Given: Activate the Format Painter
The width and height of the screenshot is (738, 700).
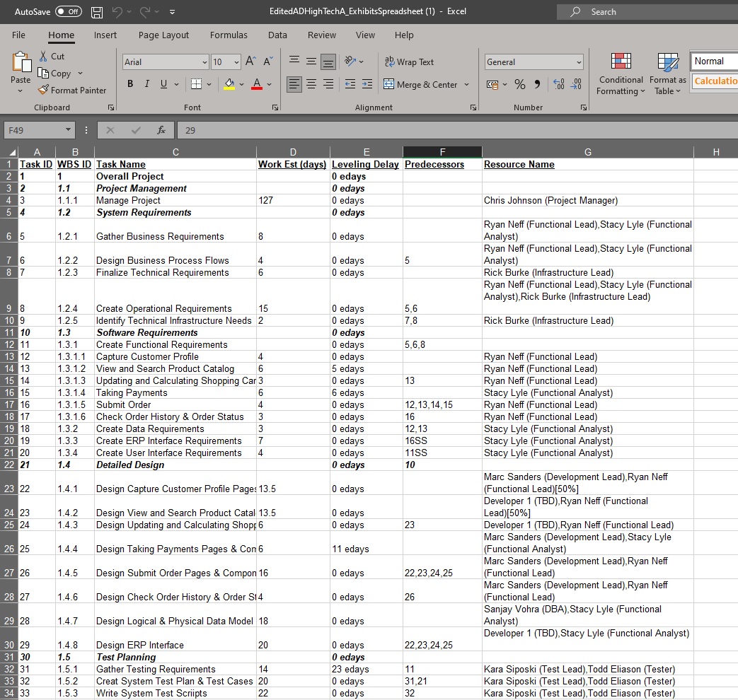Looking at the screenshot, I should point(73,90).
